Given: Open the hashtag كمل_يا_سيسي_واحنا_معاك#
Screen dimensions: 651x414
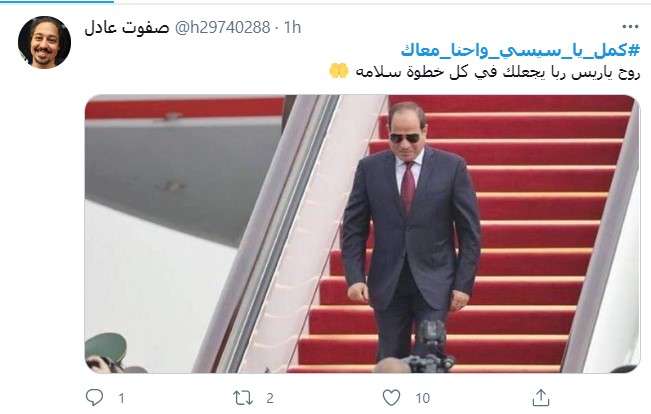Looking at the screenshot, I should coord(521,50).
